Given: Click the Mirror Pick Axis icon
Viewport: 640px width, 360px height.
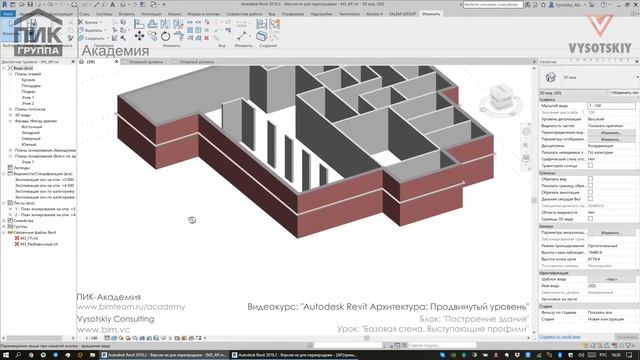Looking at the screenshot, I should pyautogui.click(x=165, y=24).
